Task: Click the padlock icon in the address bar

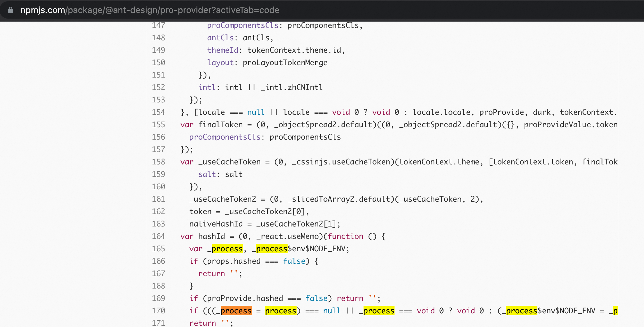Action: 10,10
